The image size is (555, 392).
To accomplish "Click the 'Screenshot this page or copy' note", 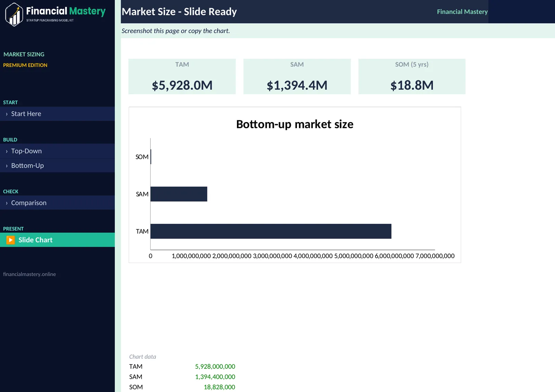I will [176, 31].
